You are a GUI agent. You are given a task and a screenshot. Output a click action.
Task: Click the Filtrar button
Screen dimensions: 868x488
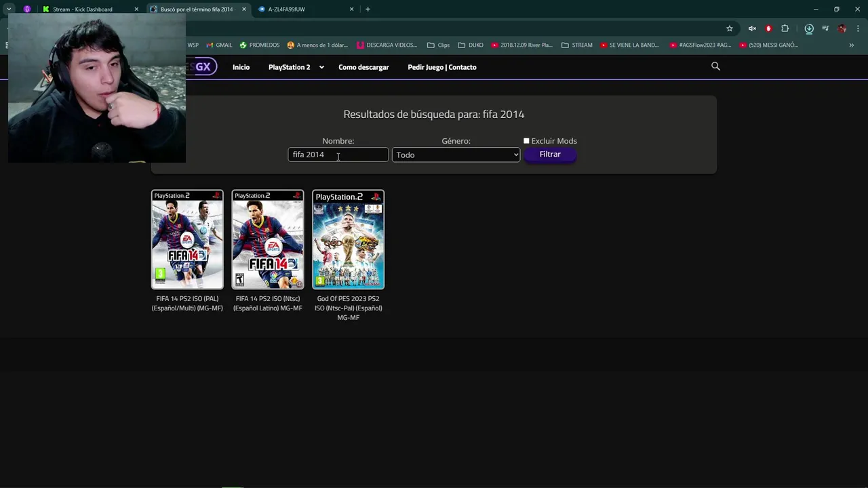[x=550, y=155]
